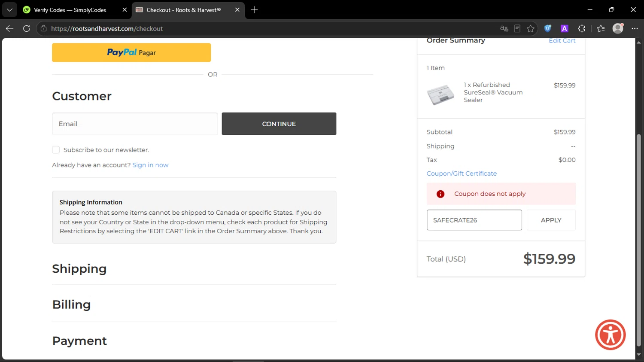Click the vacuum sealer product thumbnail
This screenshot has height=362, width=644.
pos(440,94)
